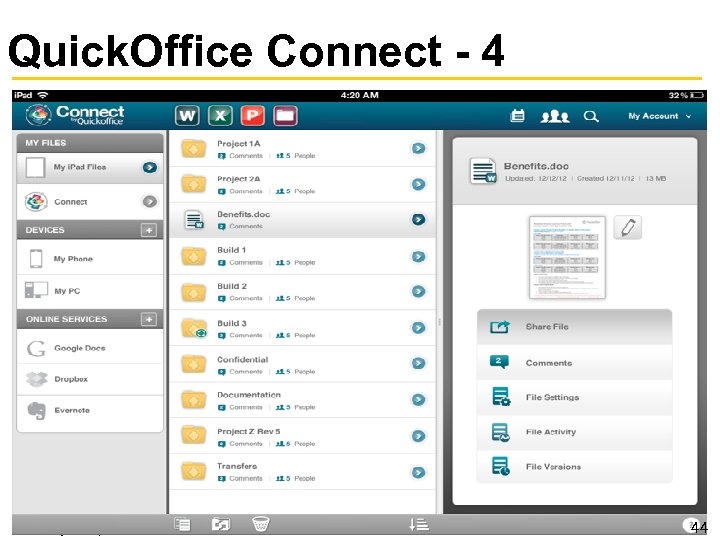Image resolution: width=720 pixels, height=540 pixels.
Task: Open details arrow for Project 1A
Action: (418, 148)
